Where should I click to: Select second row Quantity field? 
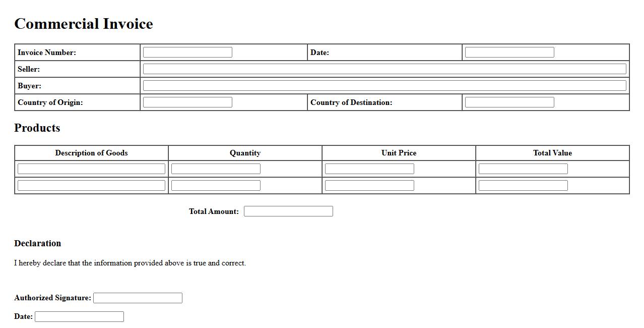216,186
